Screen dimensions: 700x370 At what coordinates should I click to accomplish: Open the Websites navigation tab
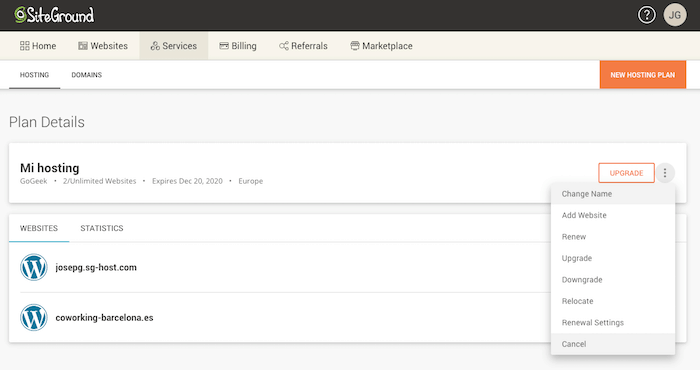click(103, 46)
